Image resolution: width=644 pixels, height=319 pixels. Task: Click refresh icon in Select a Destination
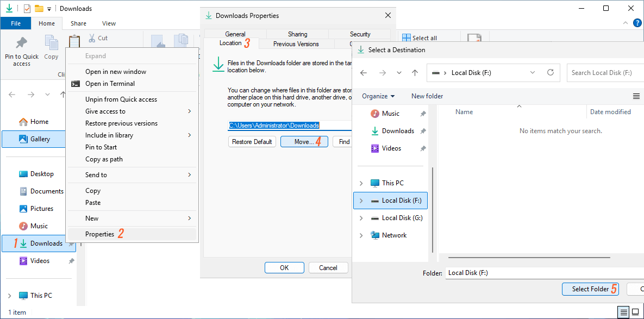tap(551, 72)
